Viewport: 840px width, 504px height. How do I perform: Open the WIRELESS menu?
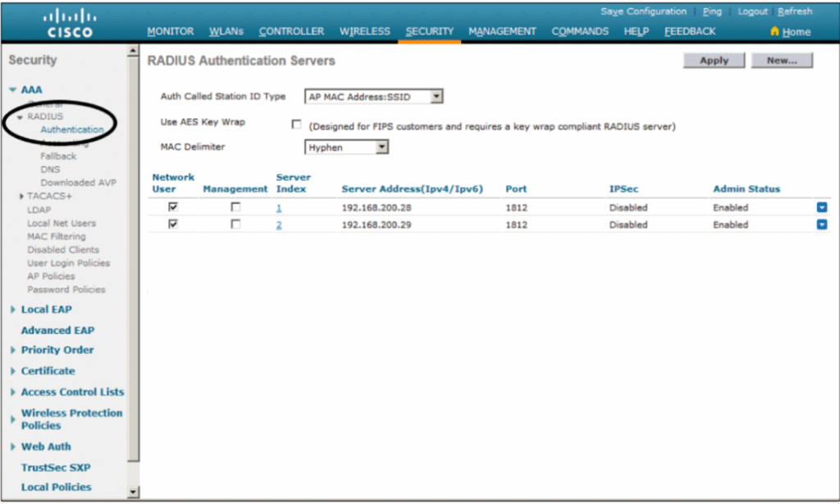tap(365, 32)
